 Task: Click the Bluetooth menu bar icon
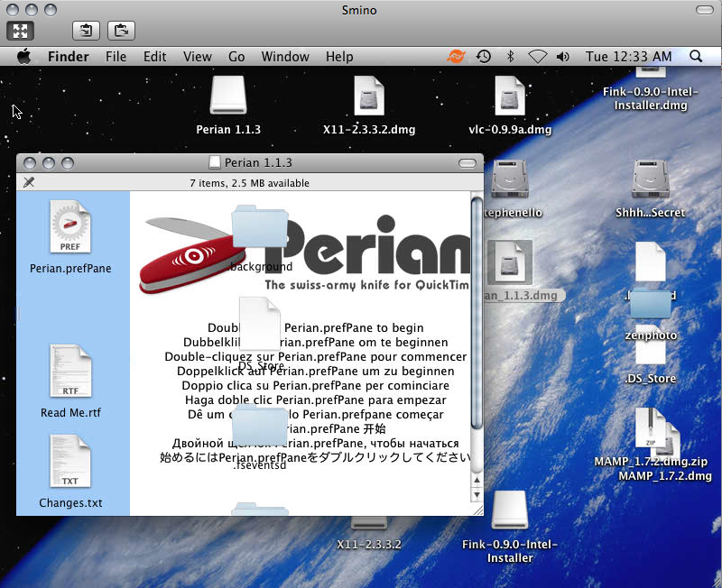(x=510, y=57)
